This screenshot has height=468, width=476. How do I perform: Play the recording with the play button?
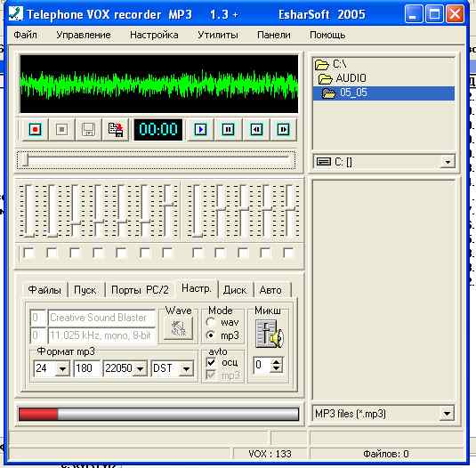[x=201, y=130]
